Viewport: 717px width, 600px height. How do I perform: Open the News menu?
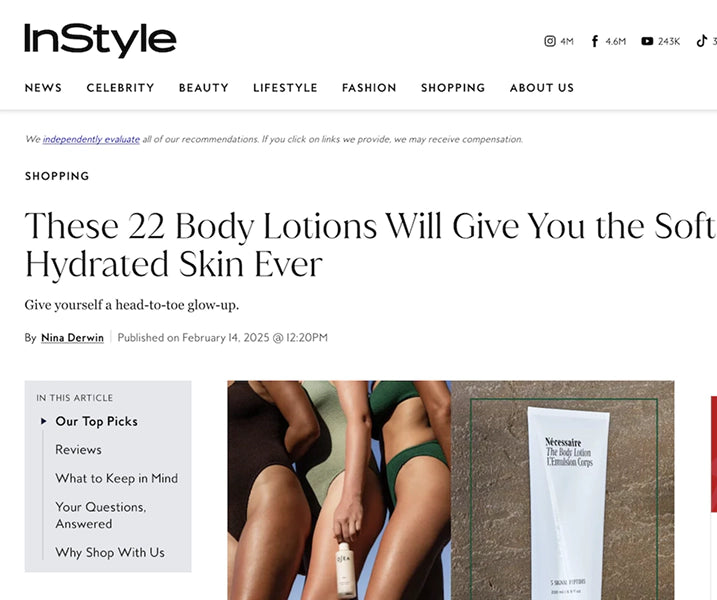tap(43, 88)
